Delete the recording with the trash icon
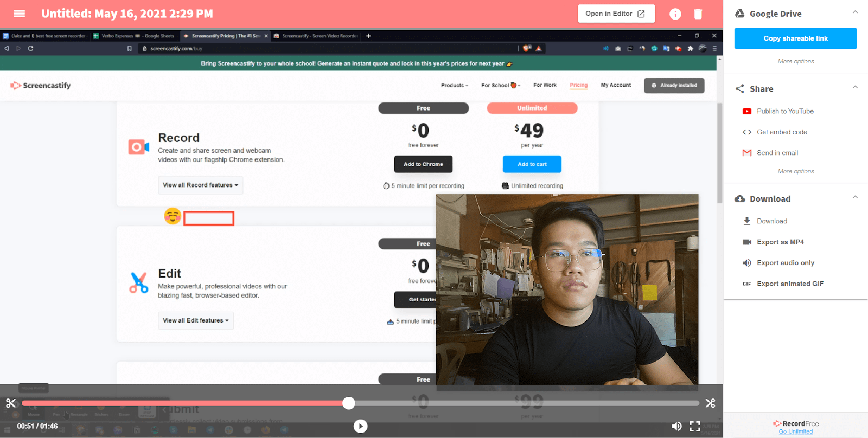 click(x=698, y=14)
